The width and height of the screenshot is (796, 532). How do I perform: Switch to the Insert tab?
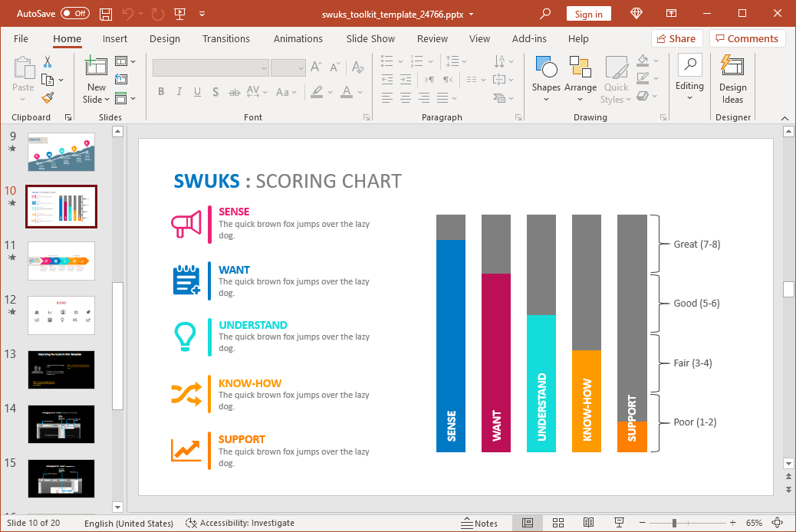pyautogui.click(x=115, y=38)
